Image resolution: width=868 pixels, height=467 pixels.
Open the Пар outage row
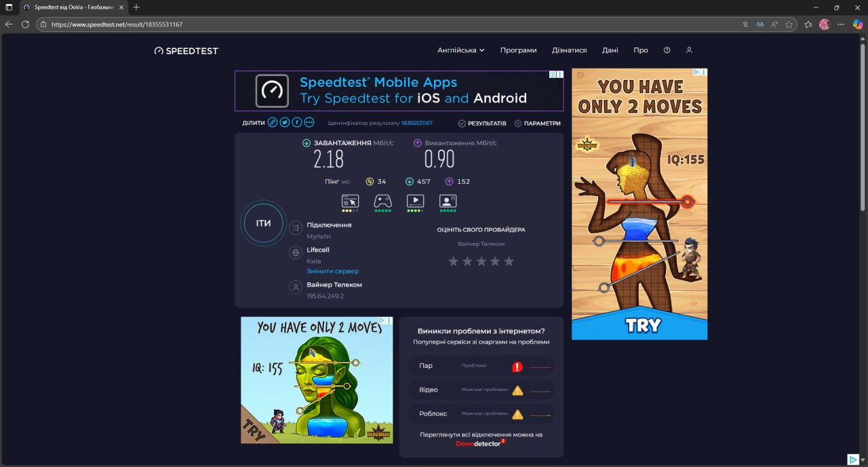(481, 366)
